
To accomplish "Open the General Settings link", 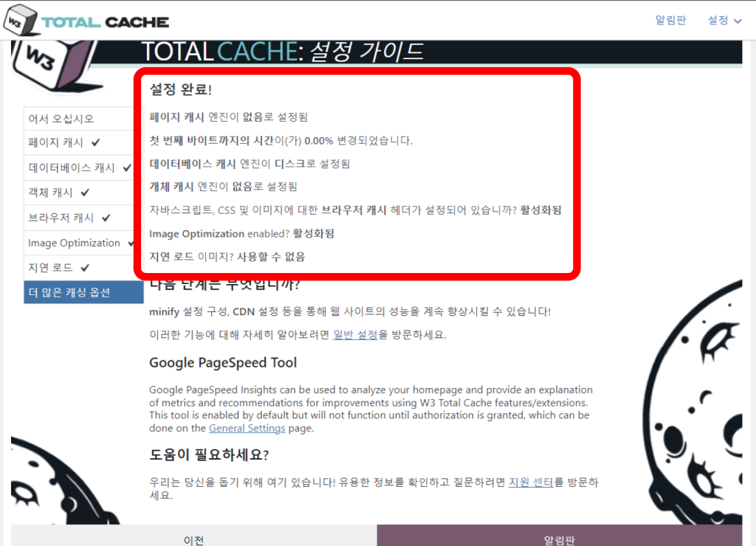I will click(247, 428).
